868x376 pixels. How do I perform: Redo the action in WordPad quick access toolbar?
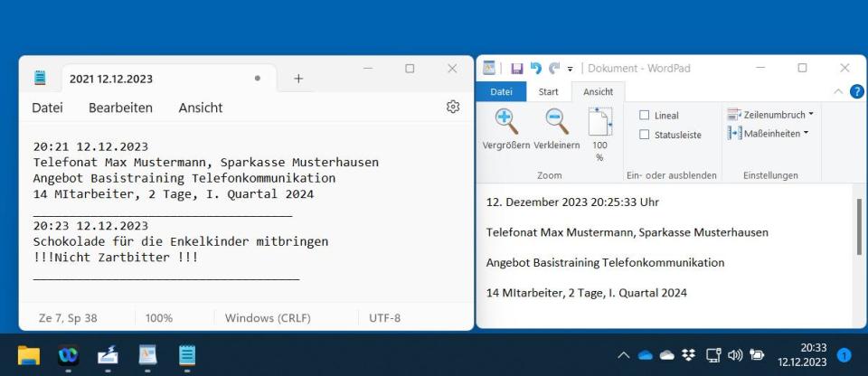tap(553, 68)
